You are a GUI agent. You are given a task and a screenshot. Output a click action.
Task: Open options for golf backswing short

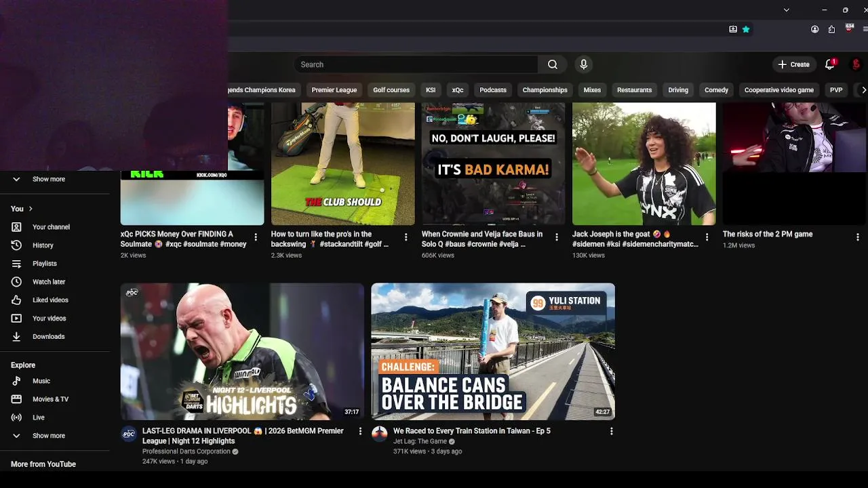pyautogui.click(x=406, y=237)
